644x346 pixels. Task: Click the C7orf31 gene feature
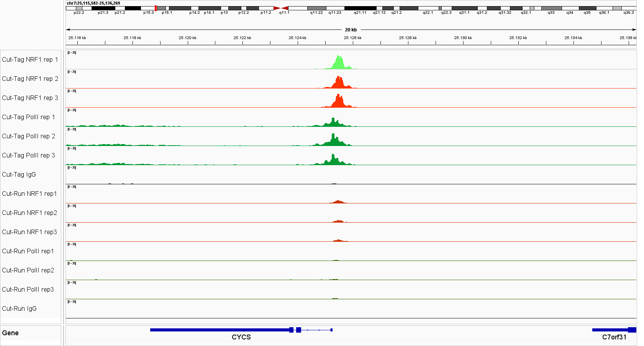614,330
